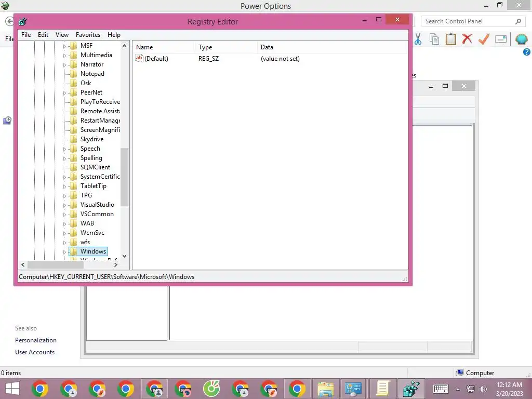Image resolution: width=532 pixels, height=399 pixels.
Task: Click the network icon in the system tray
Action: [470, 389]
